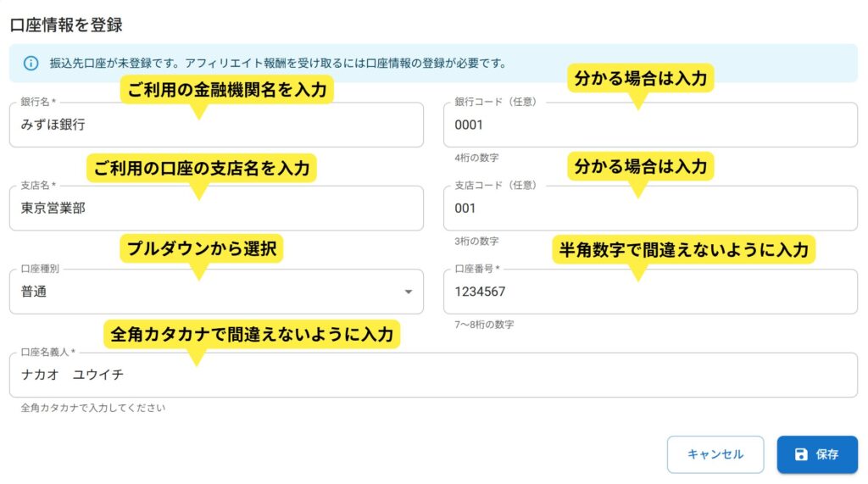The image size is (868, 484).
Task: Click the info icon in the blue banner
Action: (31, 63)
